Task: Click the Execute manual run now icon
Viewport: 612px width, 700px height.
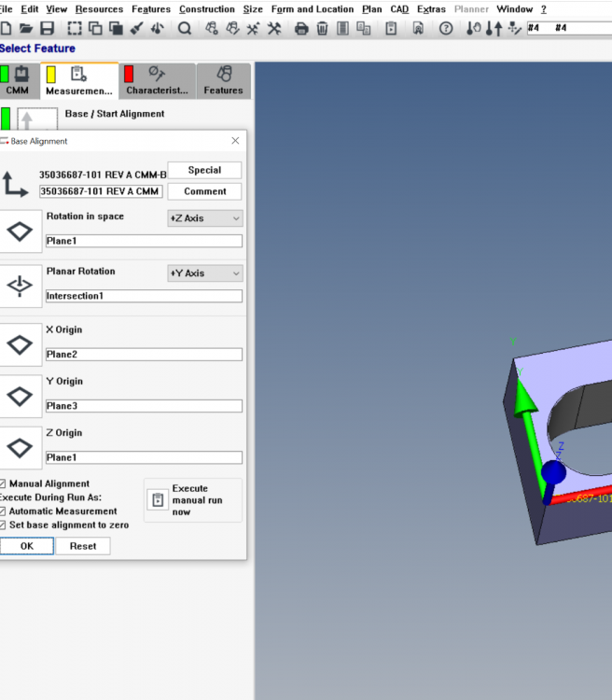Action: [x=159, y=500]
